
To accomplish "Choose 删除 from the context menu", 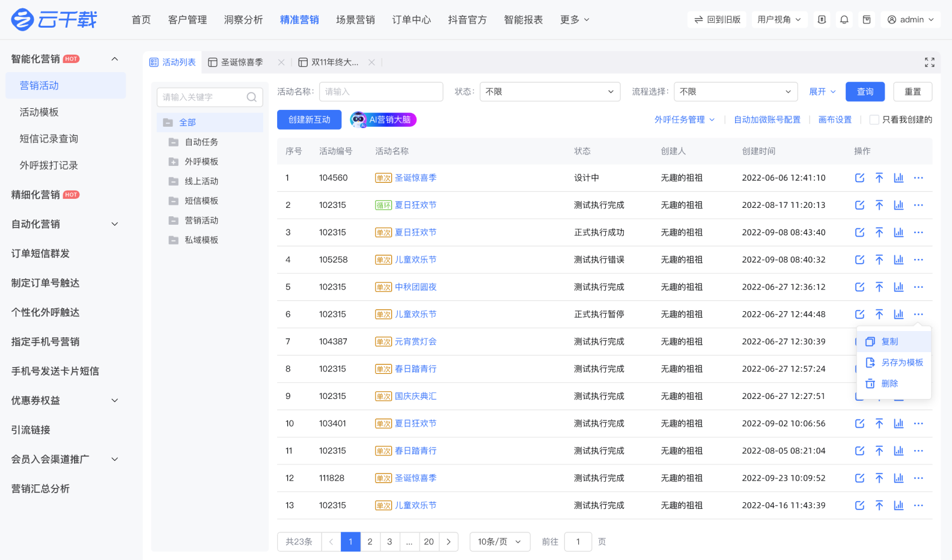I will (x=894, y=383).
